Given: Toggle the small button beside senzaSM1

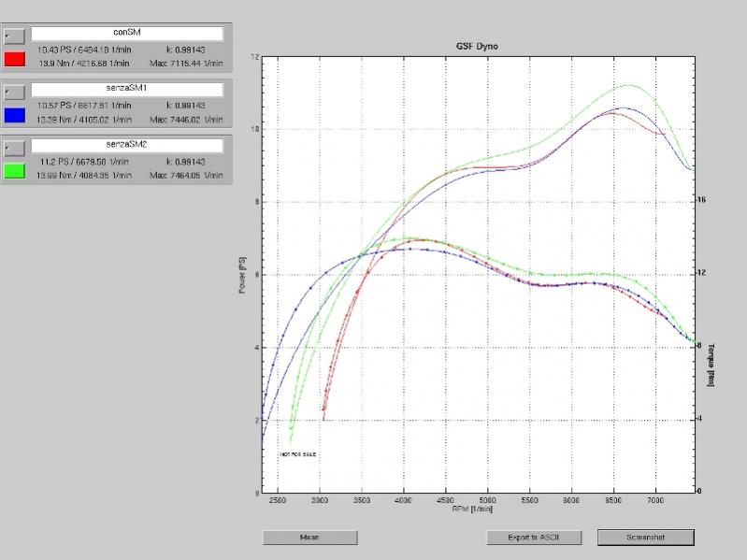Looking at the screenshot, I should [14, 92].
